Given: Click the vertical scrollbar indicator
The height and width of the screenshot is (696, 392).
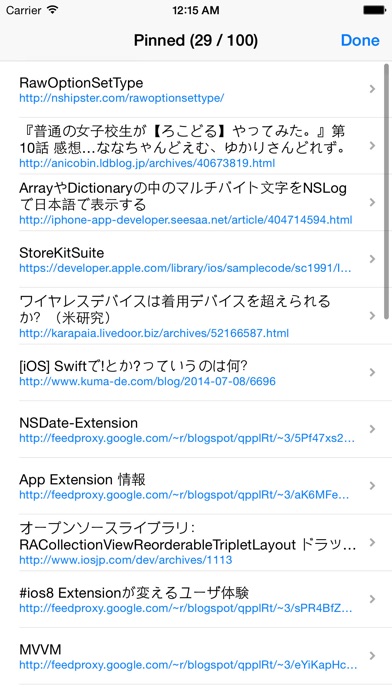Looking at the screenshot, I should click(x=386, y=192).
